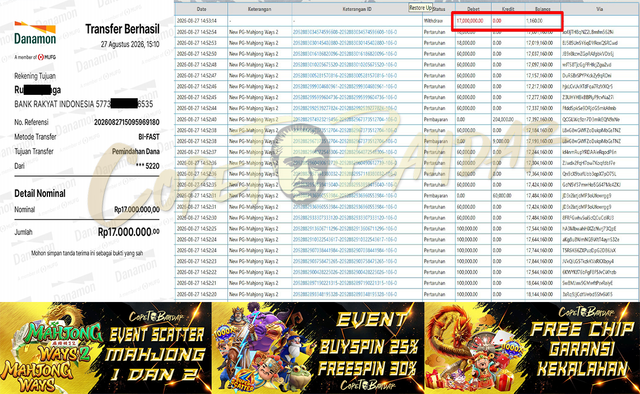Viewport: 640px width, 394px height.
Task: Select the Withdraw status cell
Action: tap(434, 20)
